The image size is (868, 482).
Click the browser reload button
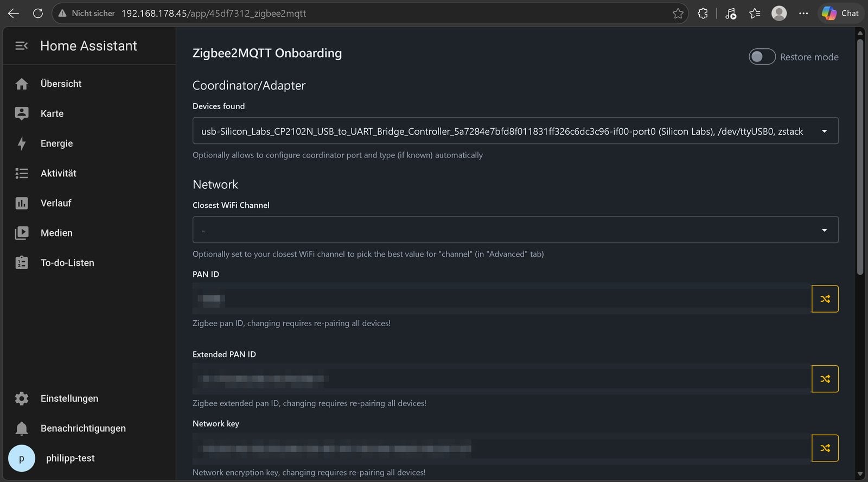[38, 13]
